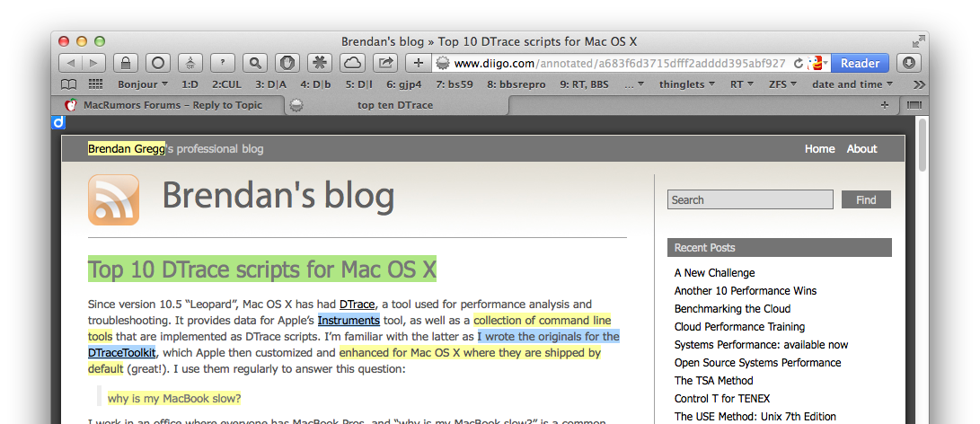Click the About link in blog header
Screen dimensions: 980x424
(861, 149)
